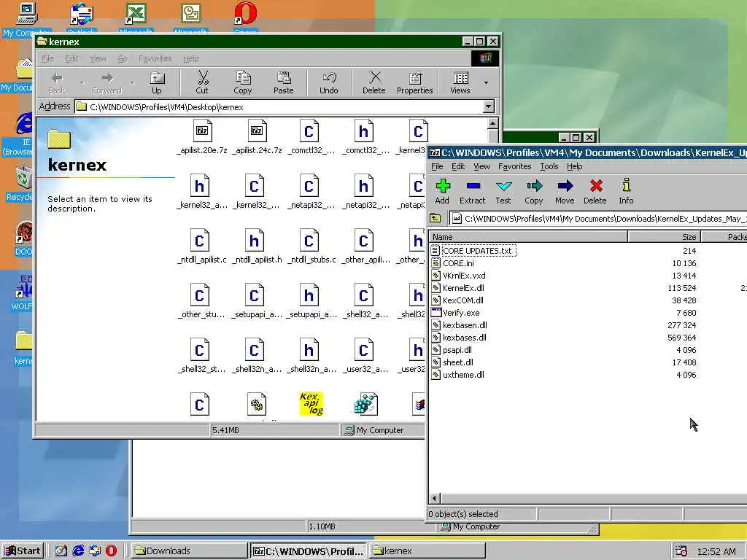Viewport: 747px width, 560px height.
Task: Open the 7-Zip Edit menu
Action: pyautogui.click(x=458, y=166)
